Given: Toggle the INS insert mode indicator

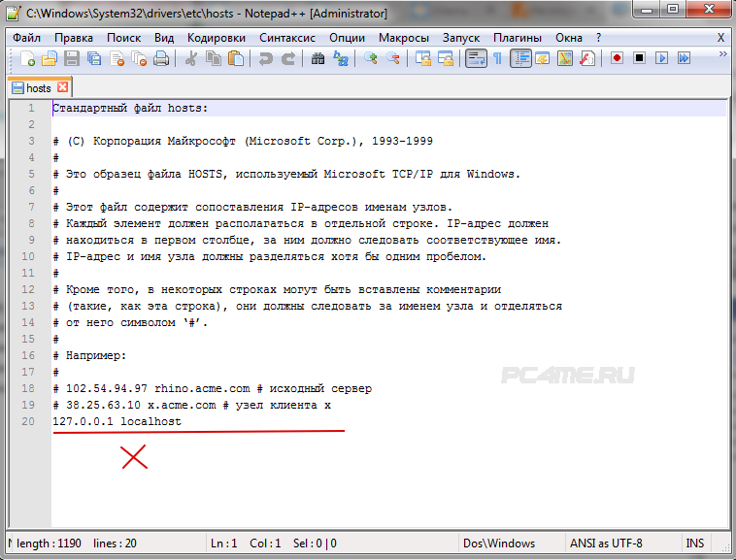Looking at the screenshot, I should [695, 544].
